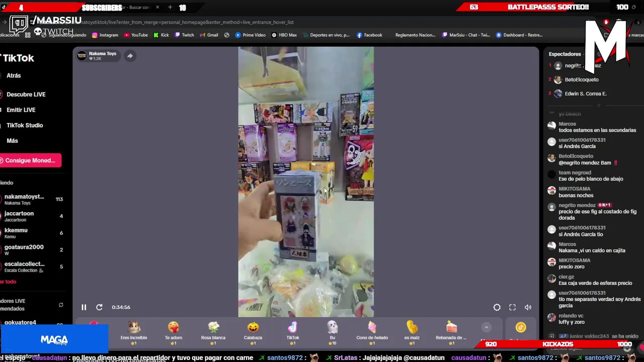Open Prime Video bookmark
This screenshot has height=362, width=644.
point(251,35)
